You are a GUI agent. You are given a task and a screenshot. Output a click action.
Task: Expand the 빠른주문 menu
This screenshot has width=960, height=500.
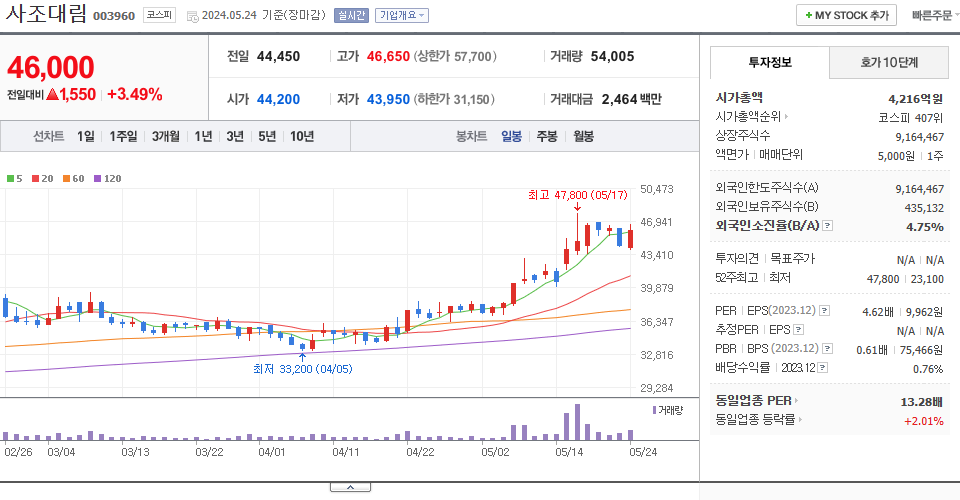tap(935, 15)
